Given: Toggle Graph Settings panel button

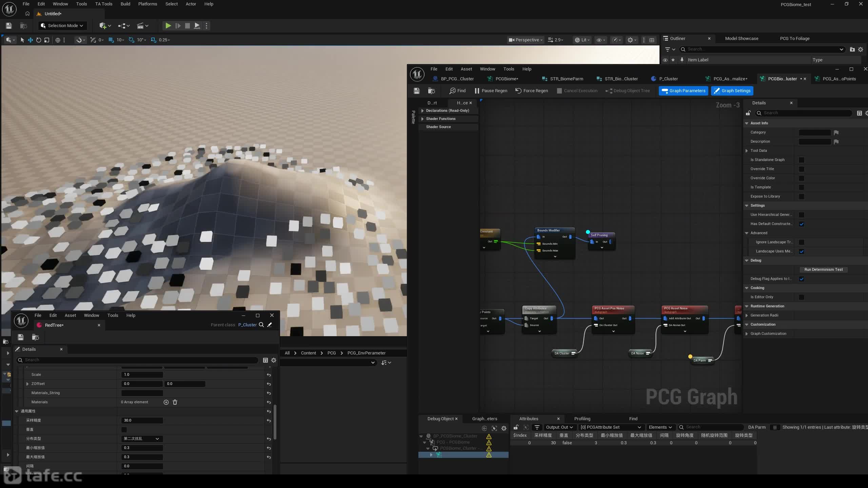Looking at the screenshot, I should pyautogui.click(x=732, y=91).
